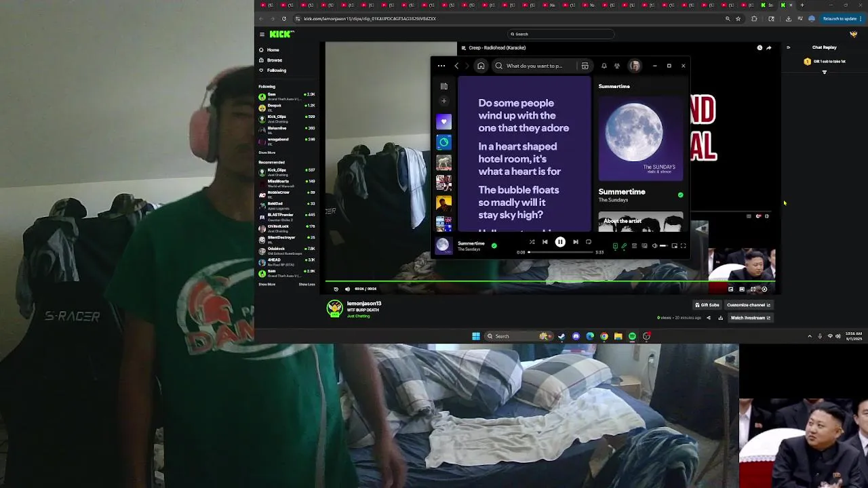Enter Spotify full screen

[683, 246]
